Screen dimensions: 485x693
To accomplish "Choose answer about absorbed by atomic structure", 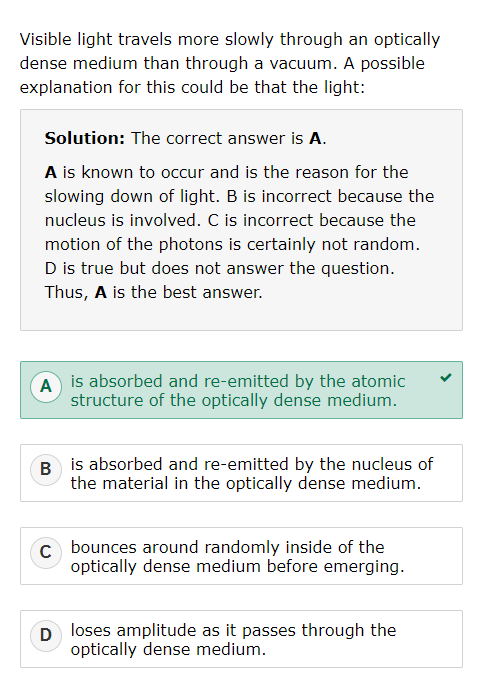I will click(241, 390).
